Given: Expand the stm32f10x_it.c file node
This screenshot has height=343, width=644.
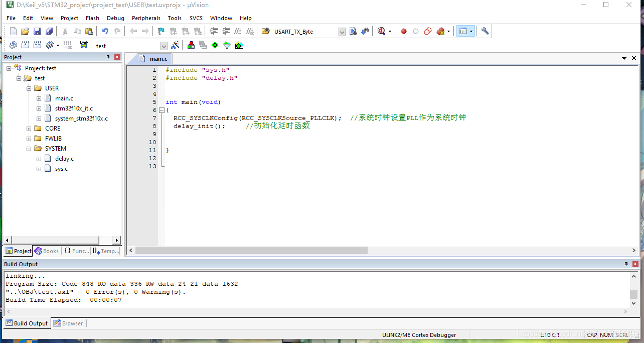Looking at the screenshot, I should coord(39,108).
